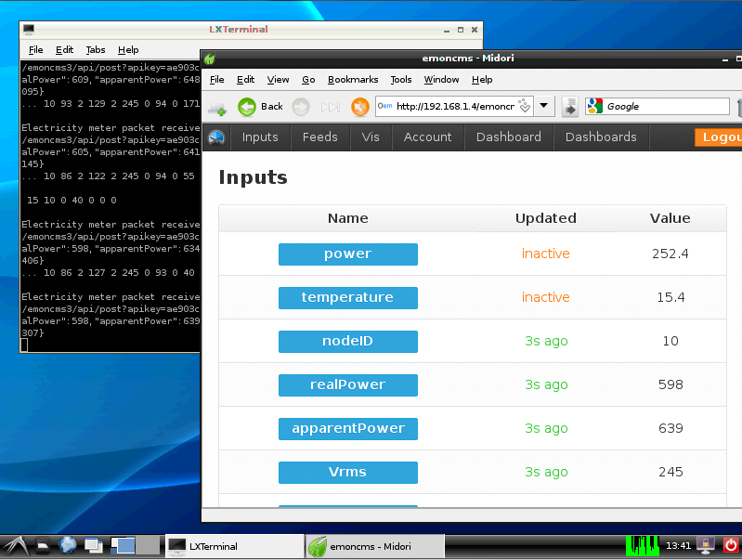Click the 13:41 taskbar clock

coord(678,546)
